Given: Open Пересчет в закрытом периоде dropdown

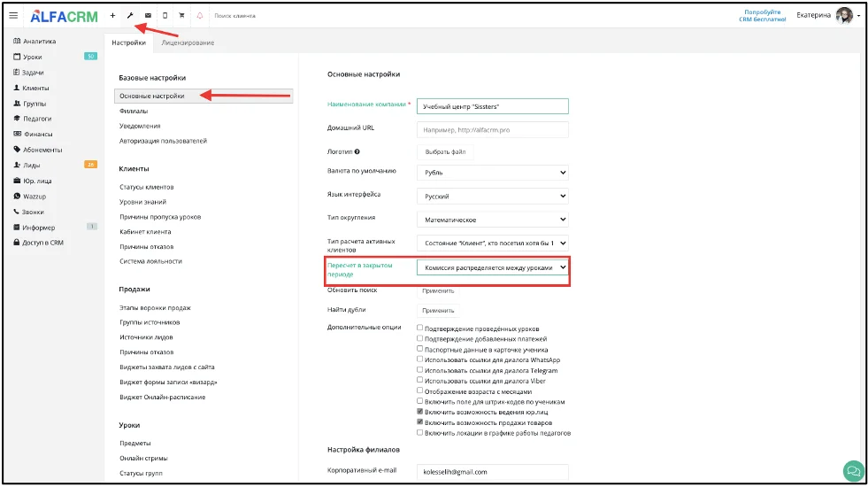Looking at the screenshot, I should coord(493,267).
